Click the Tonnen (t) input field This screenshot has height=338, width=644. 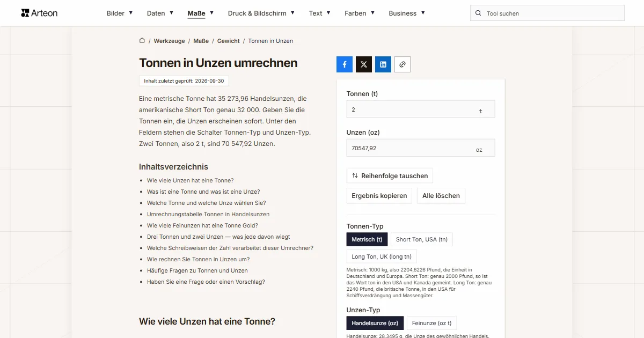point(421,109)
